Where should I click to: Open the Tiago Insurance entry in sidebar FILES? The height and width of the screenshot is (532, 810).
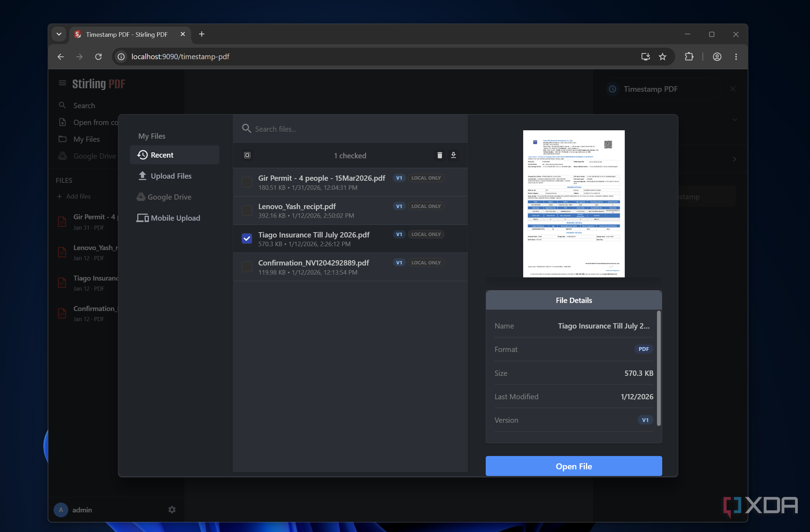coord(88,283)
